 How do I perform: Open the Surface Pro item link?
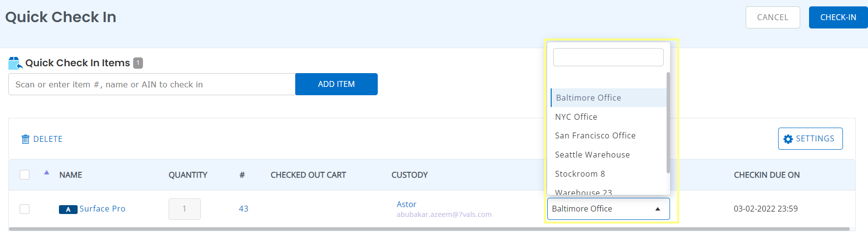(102, 209)
